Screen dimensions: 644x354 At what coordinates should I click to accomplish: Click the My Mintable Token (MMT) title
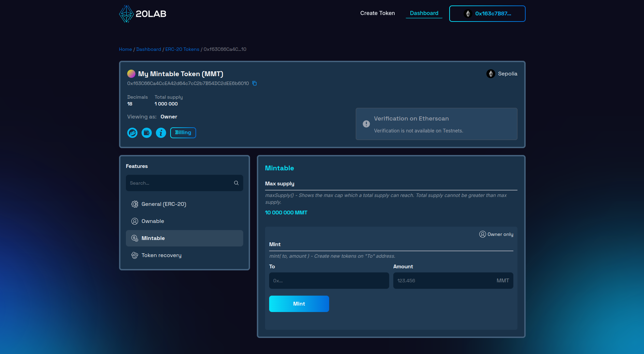(x=180, y=74)
